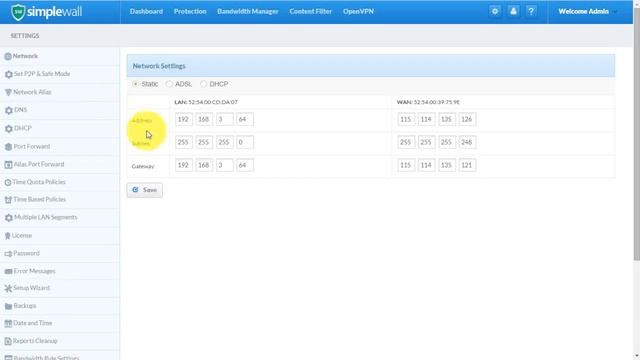
Task: Select the Static radio button
Action: tap(135, 84)
